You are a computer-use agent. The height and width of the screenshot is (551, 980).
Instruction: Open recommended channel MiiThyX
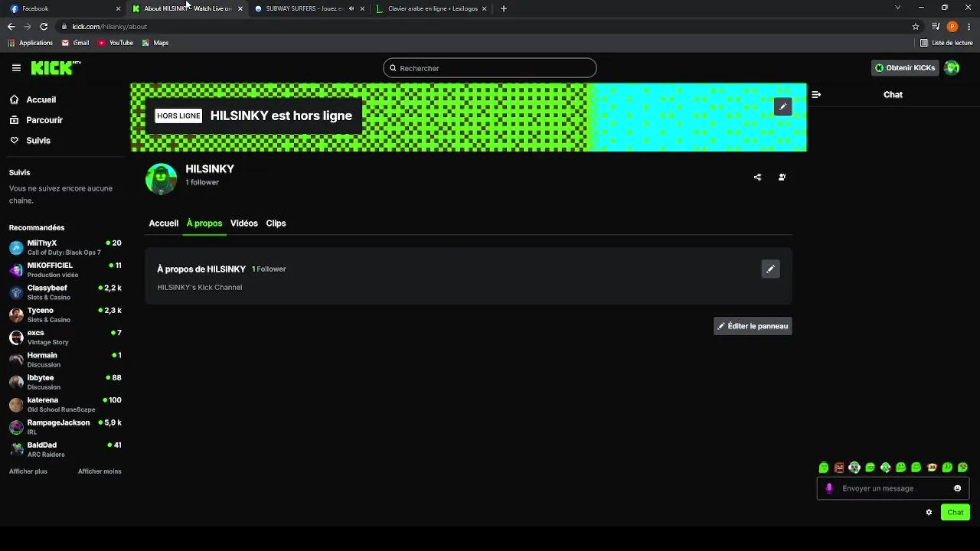(65, 247)
